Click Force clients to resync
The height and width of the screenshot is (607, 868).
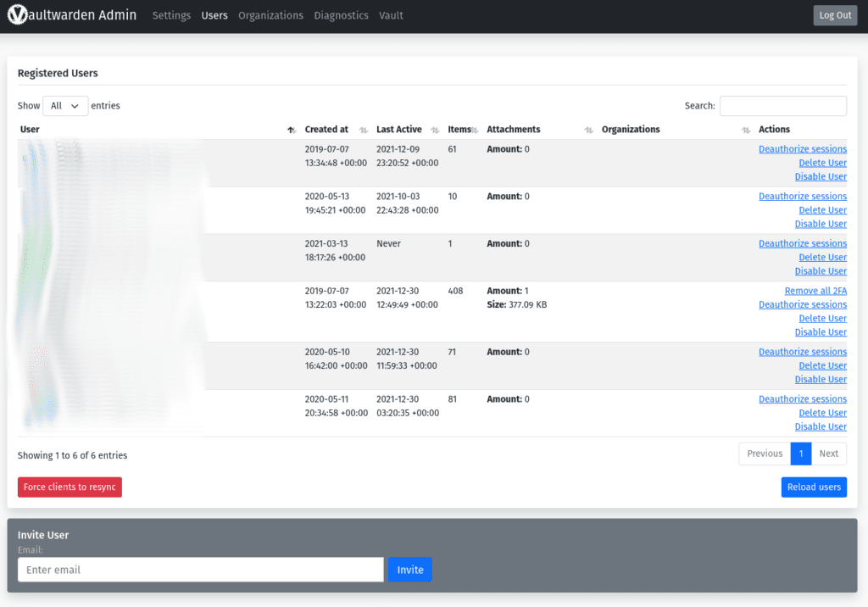[70, 487]
